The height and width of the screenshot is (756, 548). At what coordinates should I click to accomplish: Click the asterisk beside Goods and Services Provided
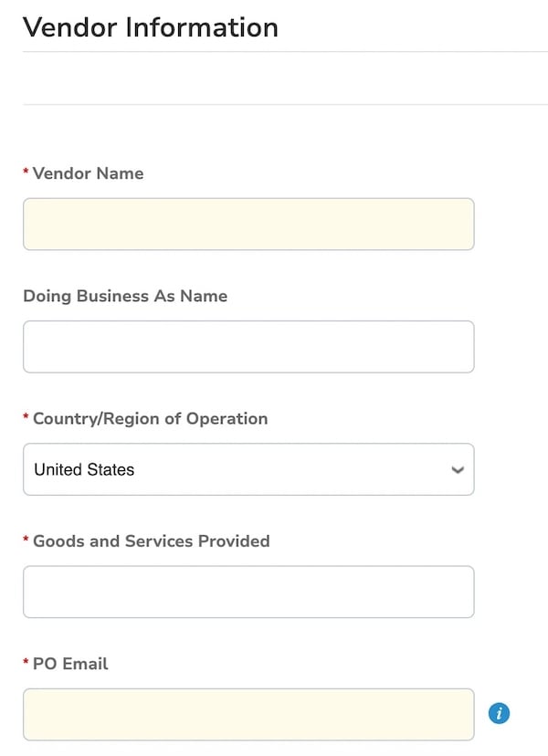point(26,541)
